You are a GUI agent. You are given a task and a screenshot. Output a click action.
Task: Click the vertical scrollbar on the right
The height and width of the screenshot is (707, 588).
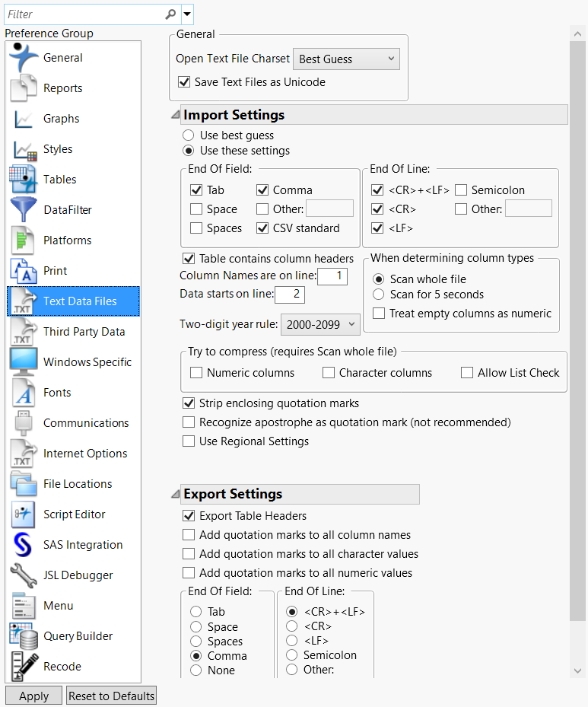click(x=577, y=304)
